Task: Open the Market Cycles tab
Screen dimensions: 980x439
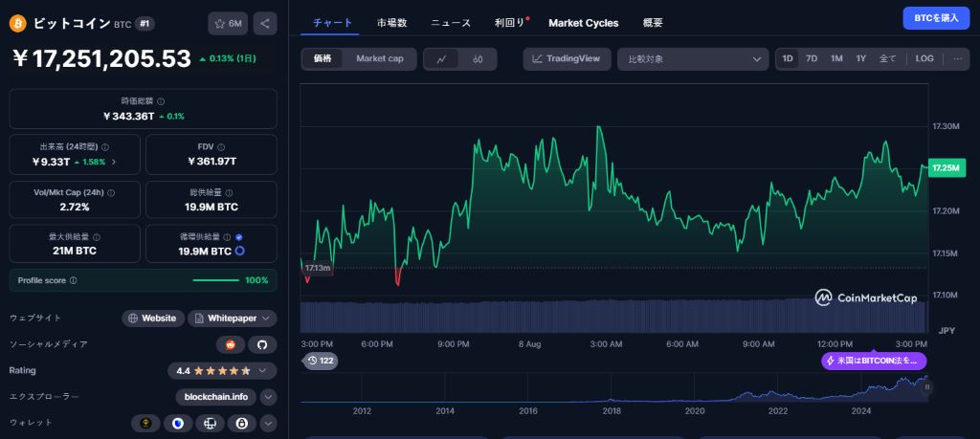Action: 584,23
